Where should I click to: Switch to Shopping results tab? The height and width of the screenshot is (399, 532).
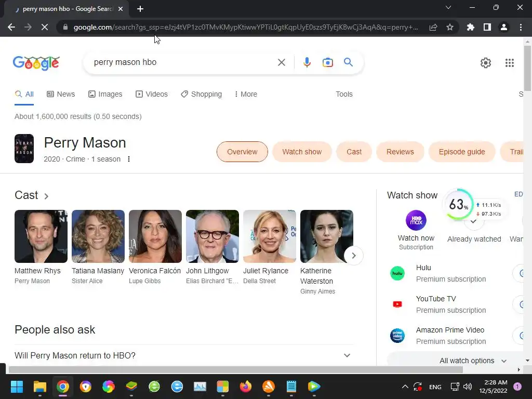point(201,95)
